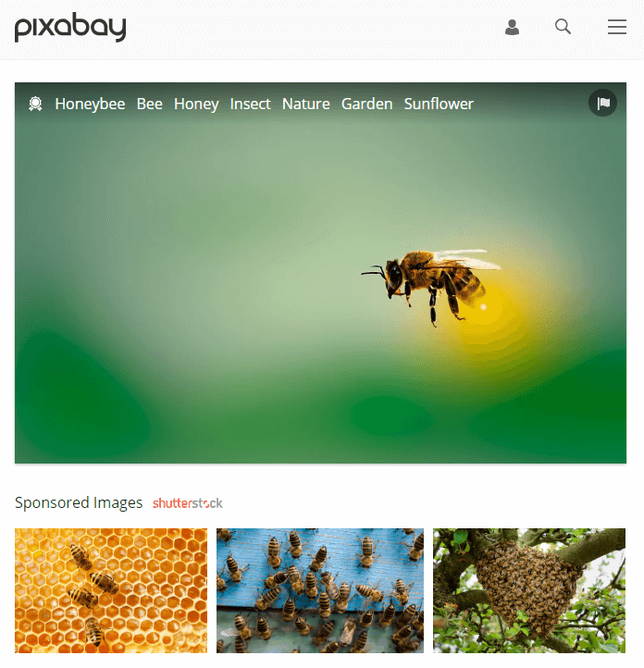
Task: Select the Honey tag
Action: 196,104
